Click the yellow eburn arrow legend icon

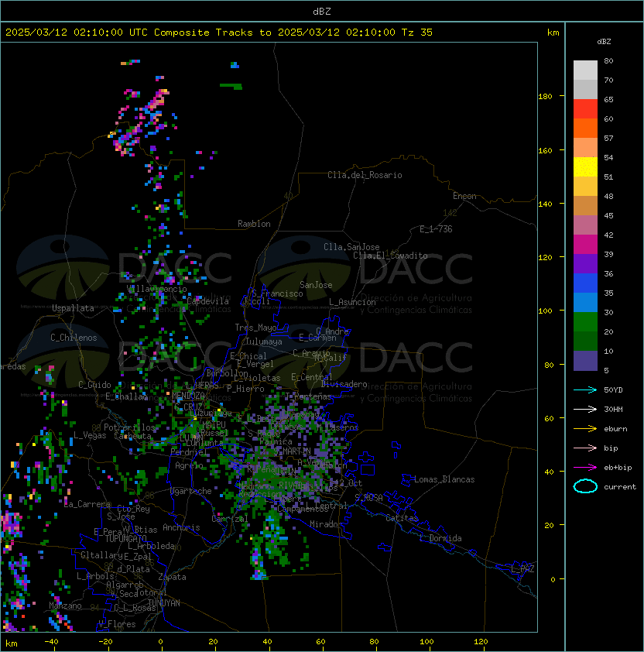point(585,428)
